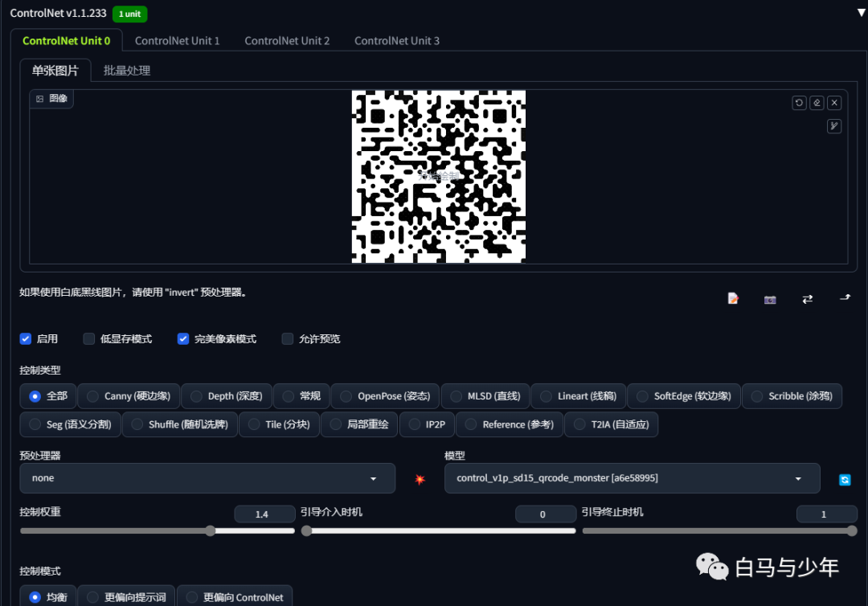Screen dimensions: 868x606
Task: Switch to ControlNet Unit 1 tab
Action: point(177,41)
